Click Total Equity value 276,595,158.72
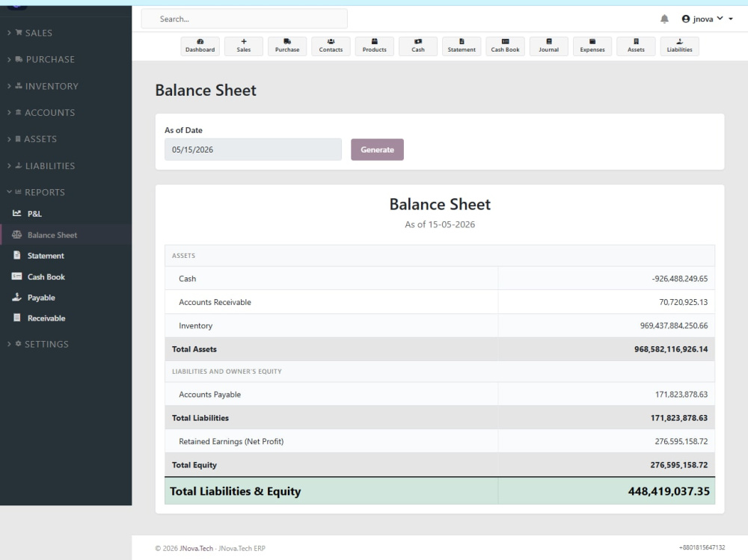748x560 pixels. click(679, 464)
